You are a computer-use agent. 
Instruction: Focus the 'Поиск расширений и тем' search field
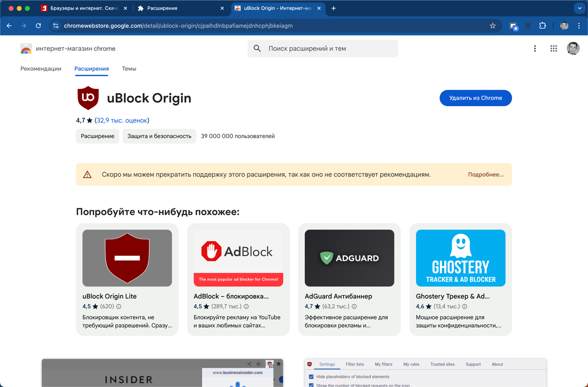(x=323, y=48)
